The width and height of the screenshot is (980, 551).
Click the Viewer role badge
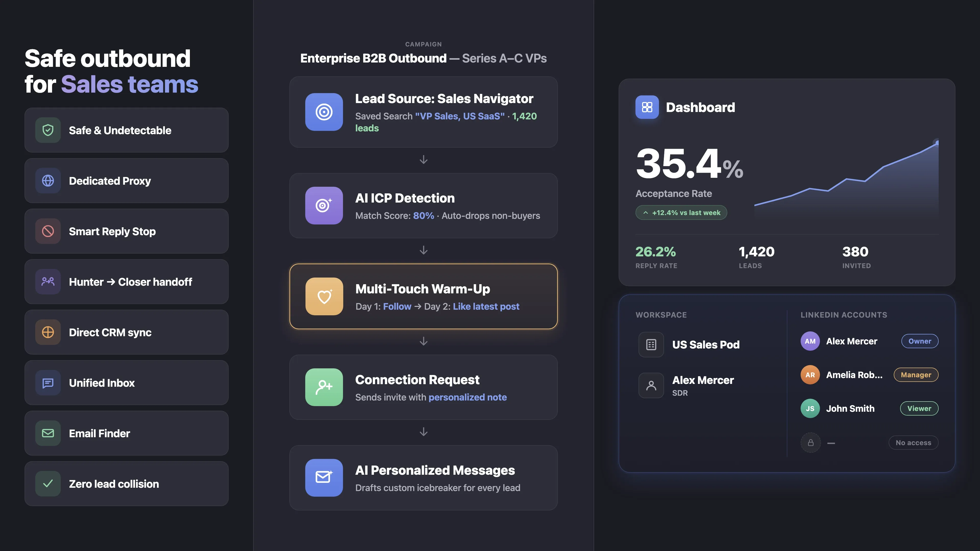919,409
